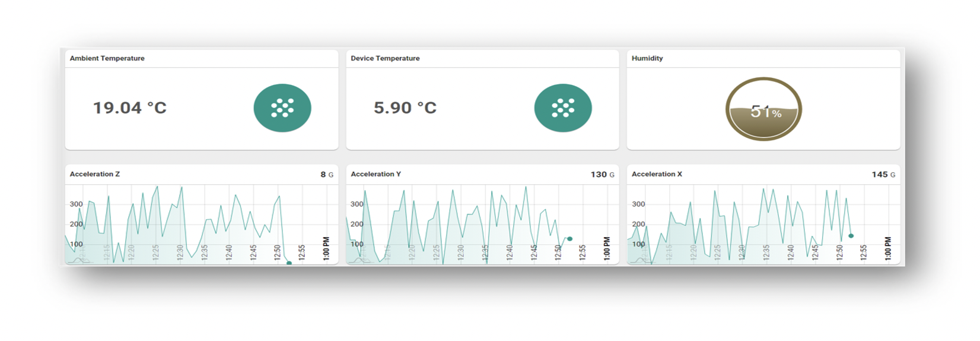Click the Acceleration Y latest data point dot
Screen dimensions: 980x341
pos(570,239)
